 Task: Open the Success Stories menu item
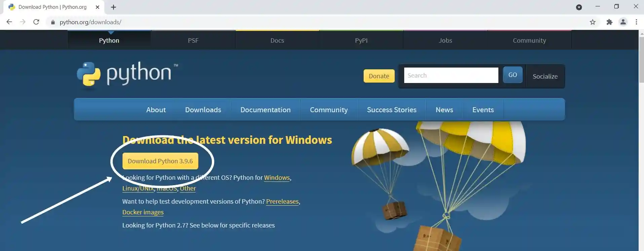pos(391,110)
